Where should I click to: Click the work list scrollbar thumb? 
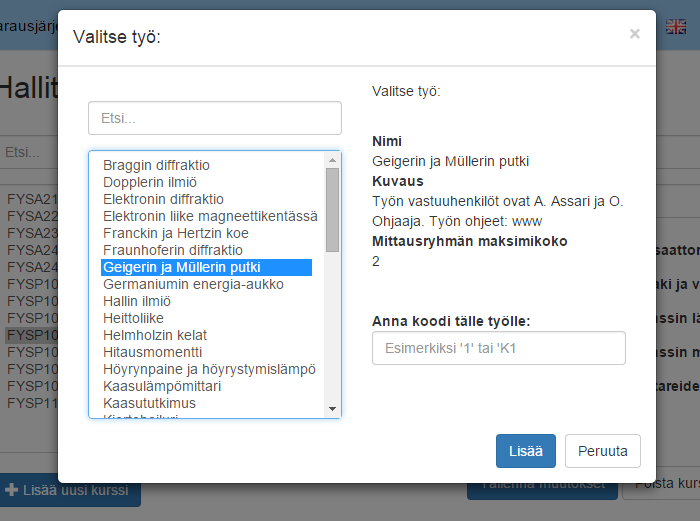[332, 210]
